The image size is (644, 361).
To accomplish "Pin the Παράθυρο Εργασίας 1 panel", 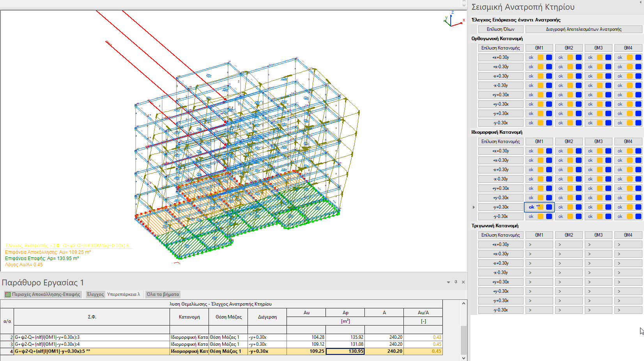I will pyautogui.click(x=456, y=282).
